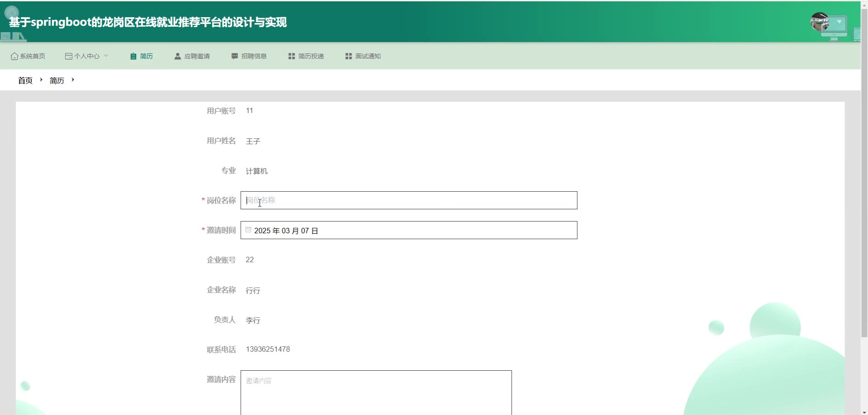The image size is (868, 415).
Task: Open the 简历 navigation menu item
Action: point(142,56)
